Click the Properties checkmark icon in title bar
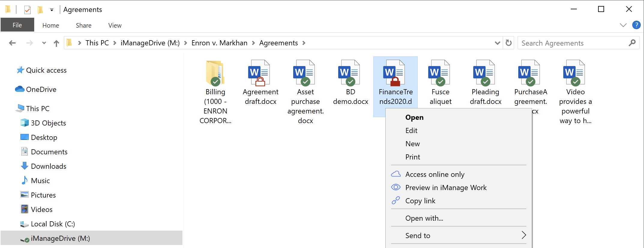The width and height of the screenshot is (644, 248). pos(27,10)
